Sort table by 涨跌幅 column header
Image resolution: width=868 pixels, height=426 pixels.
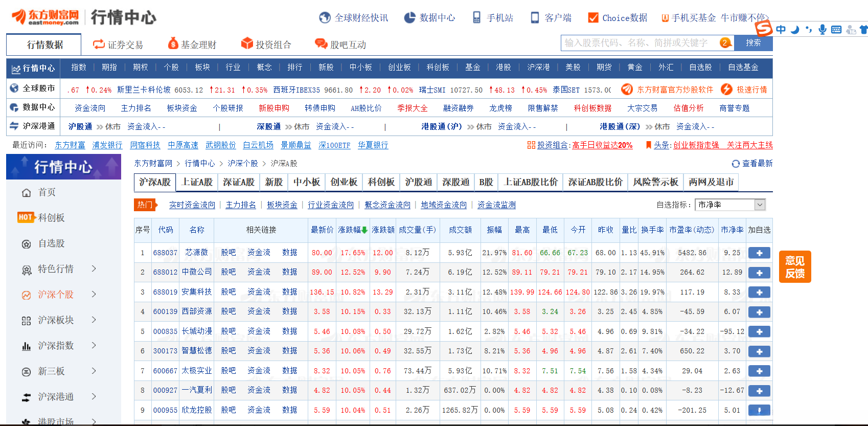(x=353, y=230)
